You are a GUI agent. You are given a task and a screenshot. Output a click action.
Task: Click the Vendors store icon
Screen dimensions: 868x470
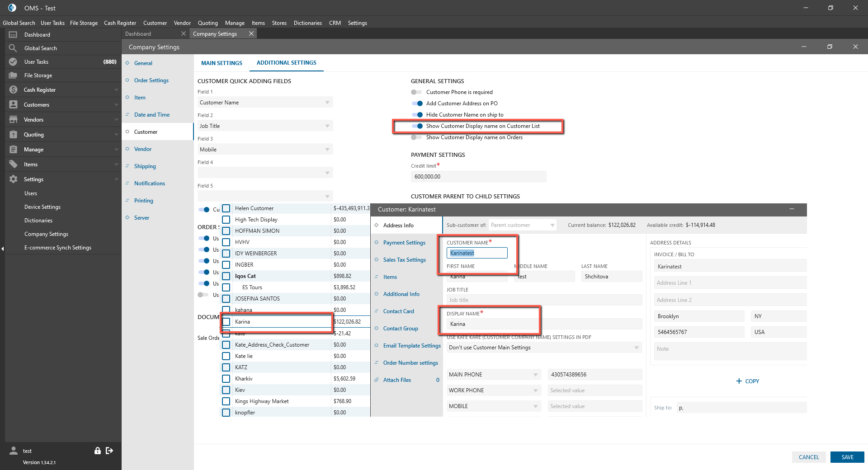13,120
